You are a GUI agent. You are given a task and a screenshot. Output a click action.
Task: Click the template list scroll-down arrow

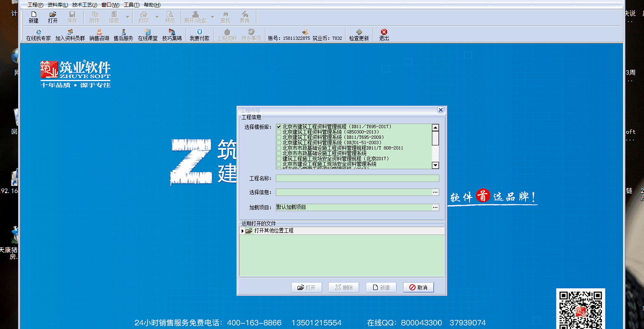(435, 165)
